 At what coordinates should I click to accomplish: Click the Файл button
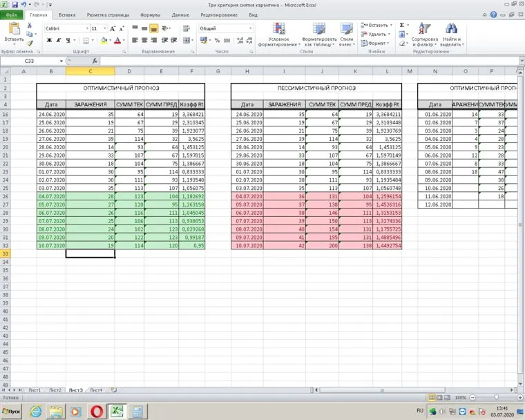click(12, 14)
